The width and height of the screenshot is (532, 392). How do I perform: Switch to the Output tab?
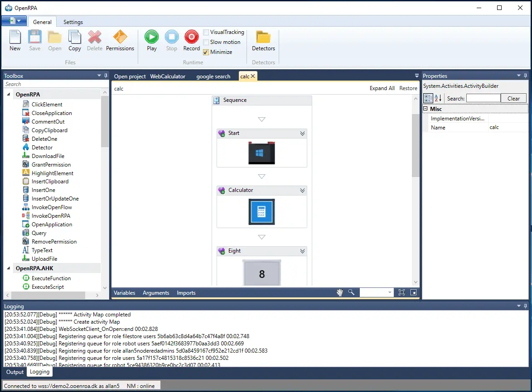tap(15, 372)
